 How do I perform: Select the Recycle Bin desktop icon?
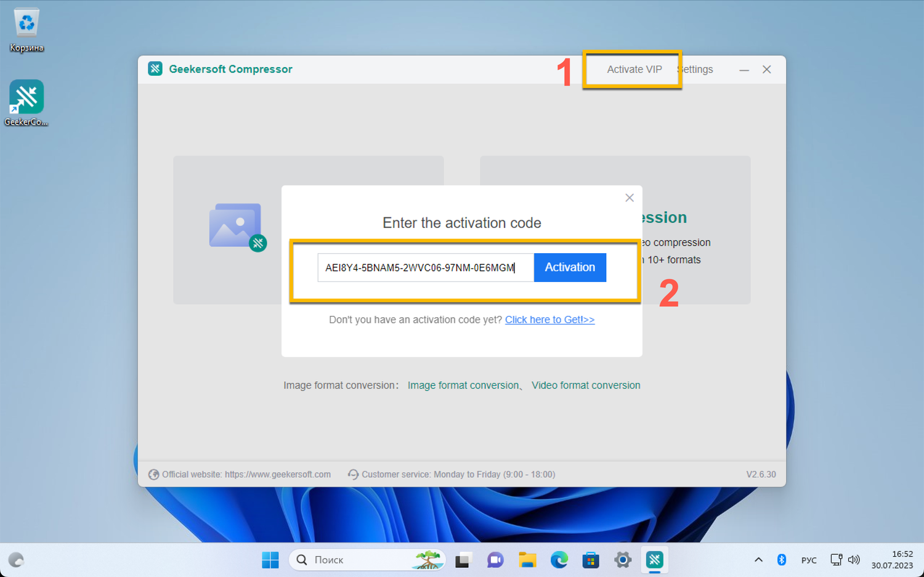26,30
